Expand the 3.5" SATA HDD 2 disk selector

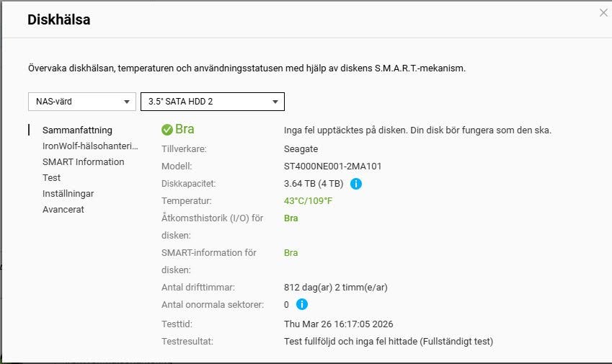tap(212, 102)
